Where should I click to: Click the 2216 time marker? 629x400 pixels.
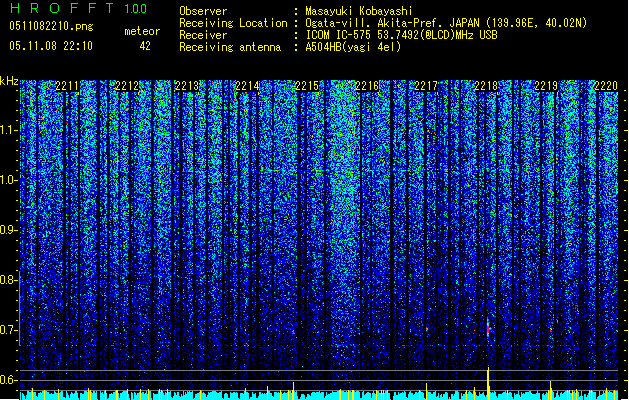click(367, 86)
